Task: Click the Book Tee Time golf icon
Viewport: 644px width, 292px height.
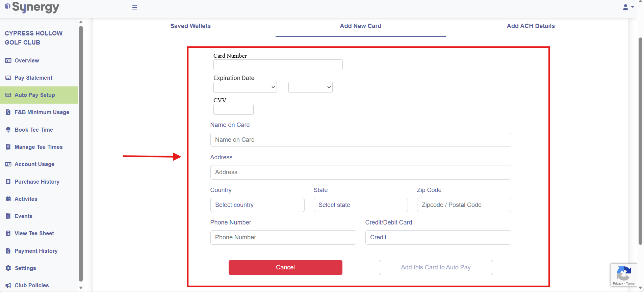Action: coord(8,130)
